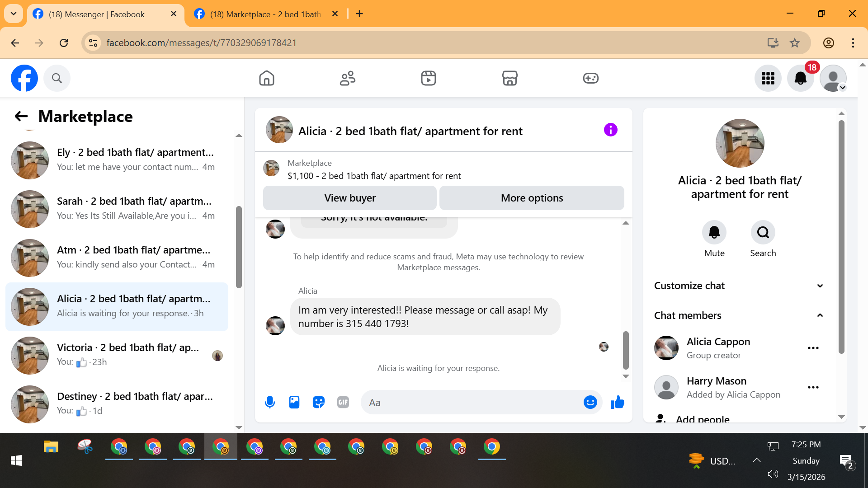Open File Explorer from the taskbar

pos(51,447)
